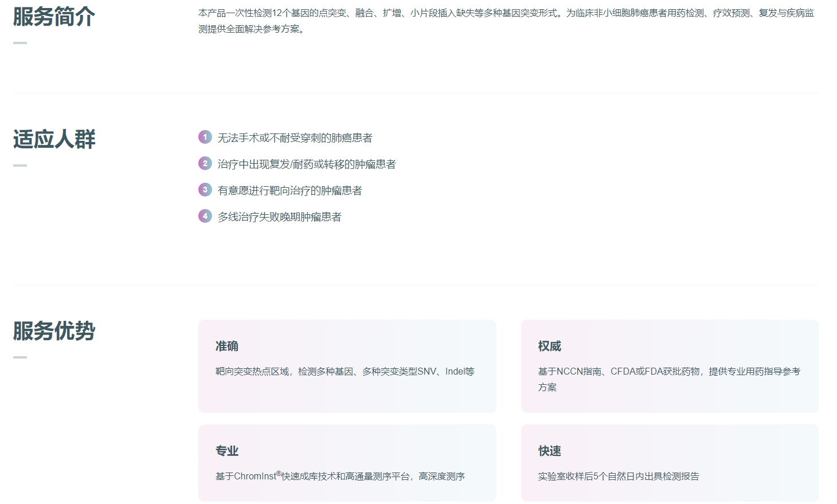This screenshot has width=837, height=504.
Task: Click the ChromInst快速成库技术 description text
Action: coord(340,476)
